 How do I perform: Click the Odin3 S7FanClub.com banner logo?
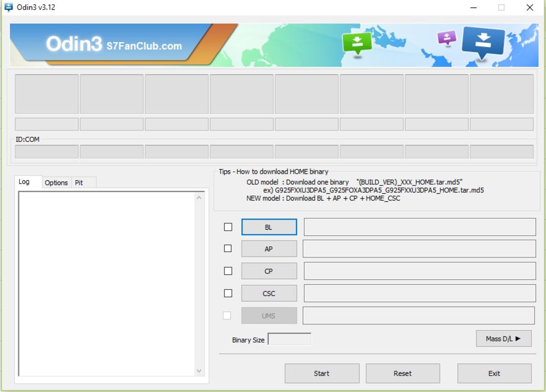[x=114, y=44]
